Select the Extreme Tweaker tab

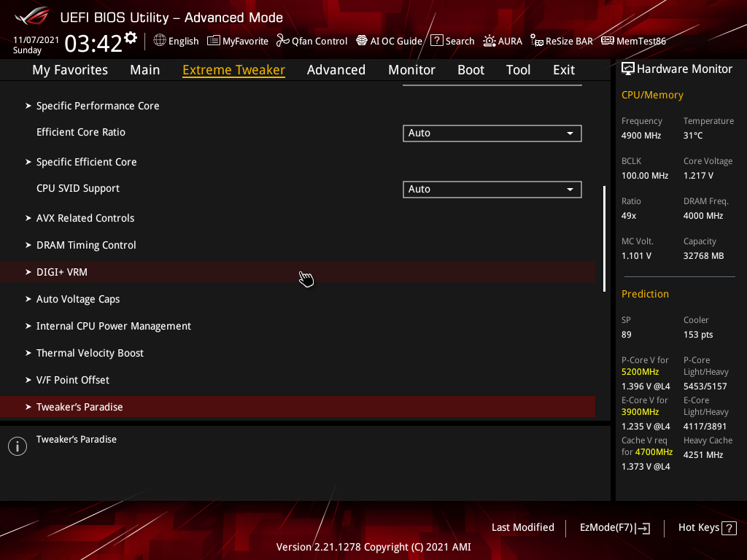click(x=234, y=70)
